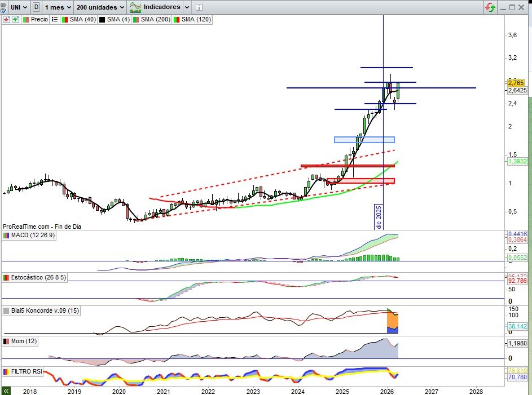The image size is (532, 395).
Task: Click the 2026 label on time axis
Action: pyautogui.click(x=387, y=391)
